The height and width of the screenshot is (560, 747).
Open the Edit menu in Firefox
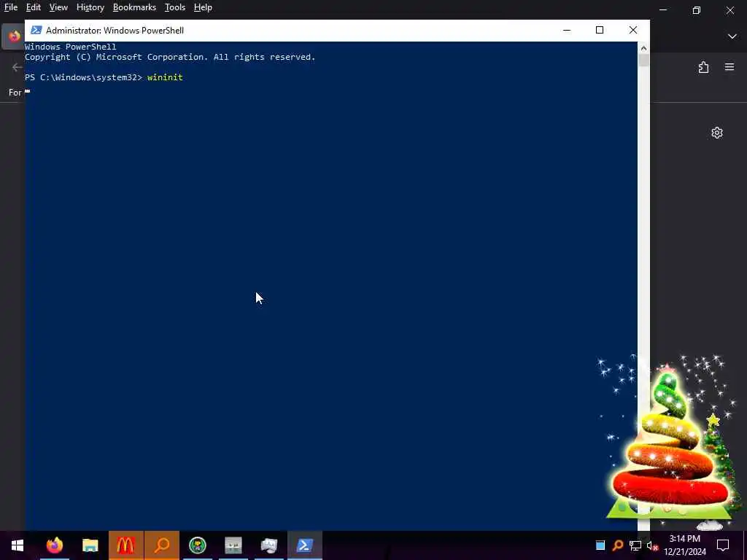pos(34,7)
